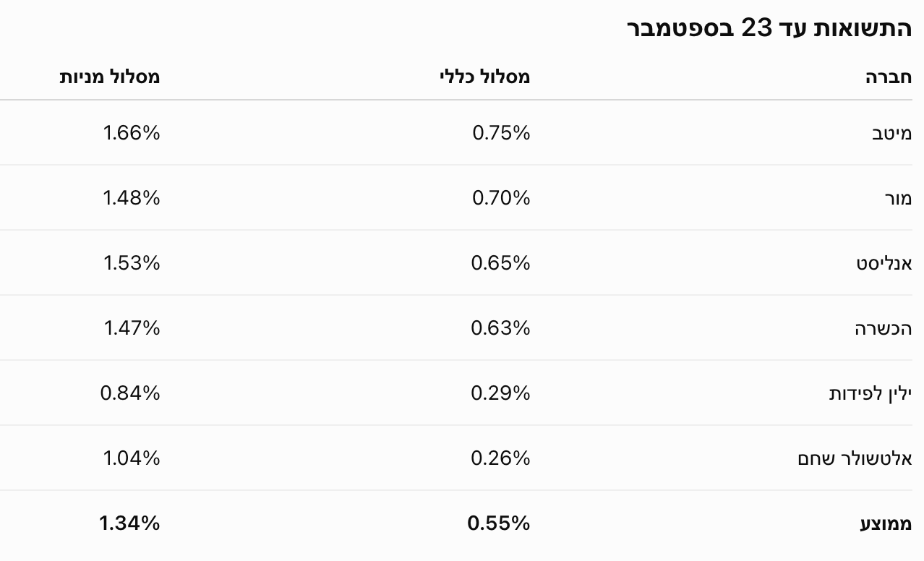
Task: Click the company name אנליסט
Action: click(x=884, y=263)
